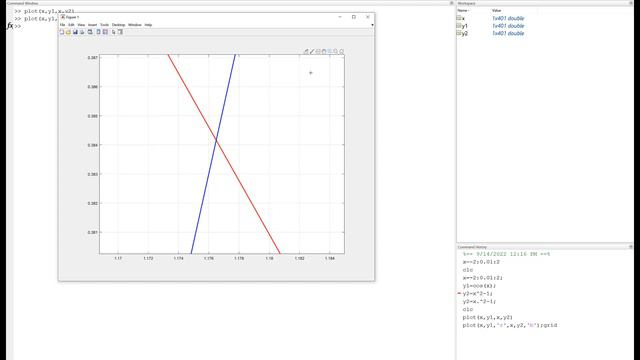640x360 pixels.
Task: Open Command History panel actions button
Action: [x=631, y=247]
